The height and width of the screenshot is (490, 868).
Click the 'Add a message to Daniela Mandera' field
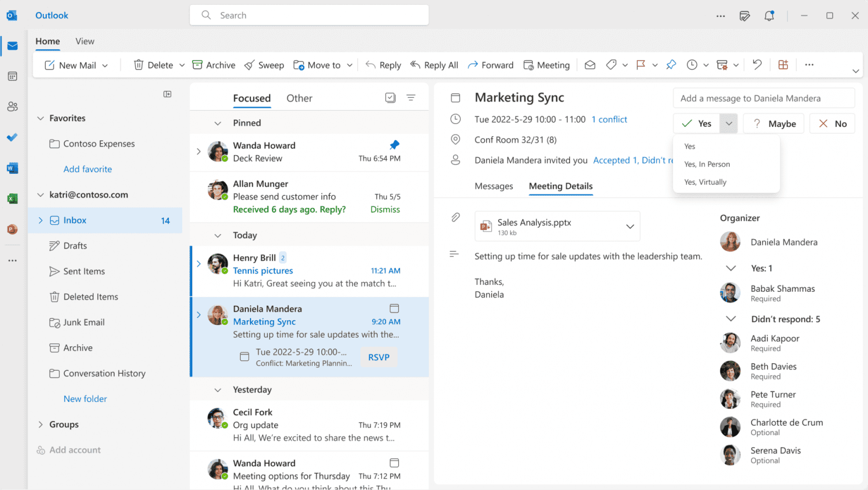(764, 98)
